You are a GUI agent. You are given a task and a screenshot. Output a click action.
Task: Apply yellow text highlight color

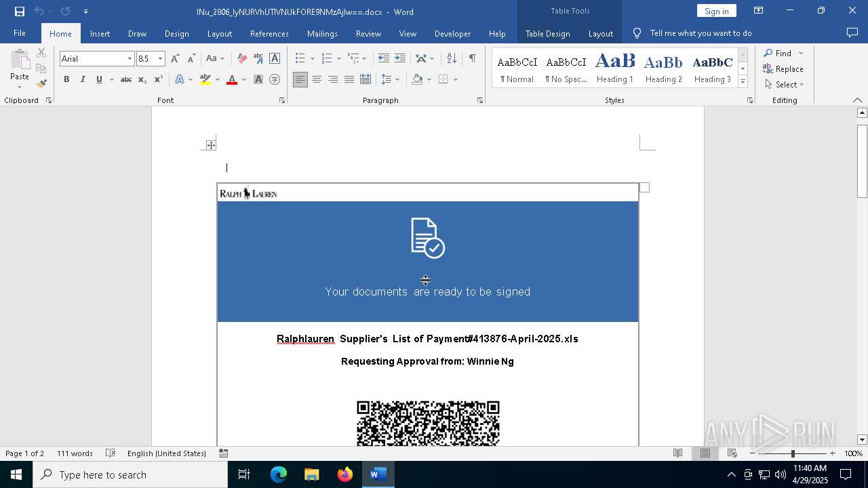point(205,80)
